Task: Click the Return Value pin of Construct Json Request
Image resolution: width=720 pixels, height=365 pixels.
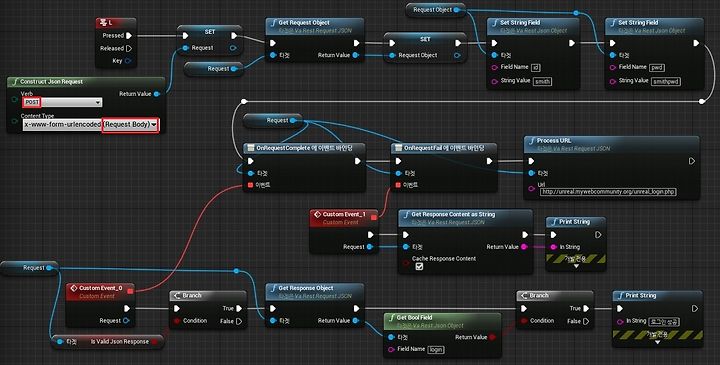Action: tap(157, 94)
